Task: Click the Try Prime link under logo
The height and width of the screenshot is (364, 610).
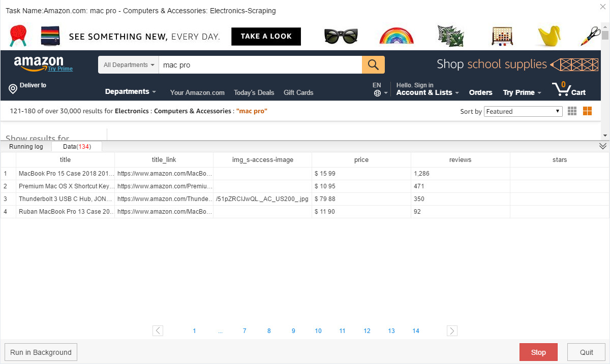Action: click(60, 69)
